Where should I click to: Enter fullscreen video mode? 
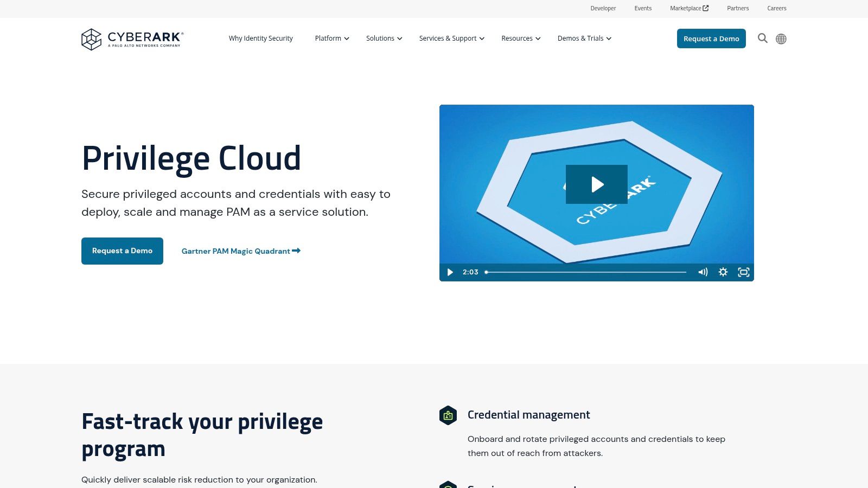coord(744,272)
